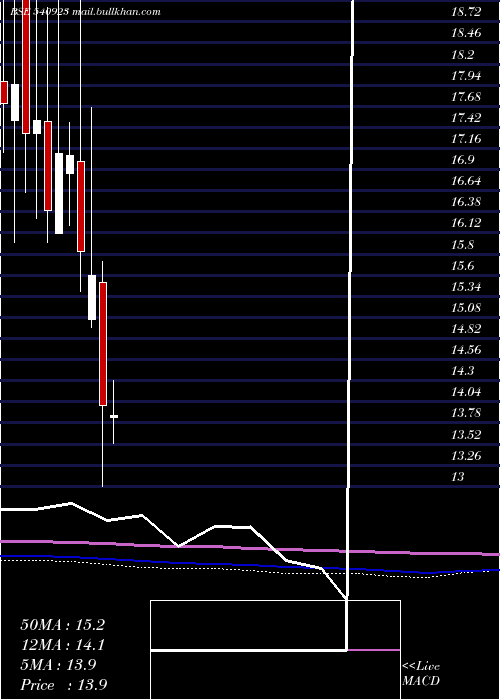500x700 pixels.
Task: Click the 13.52 price label
Action: 466,434
